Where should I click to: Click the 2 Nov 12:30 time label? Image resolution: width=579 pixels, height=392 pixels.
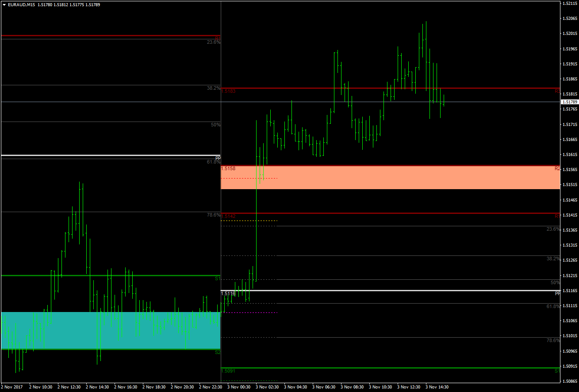(69, 387)
